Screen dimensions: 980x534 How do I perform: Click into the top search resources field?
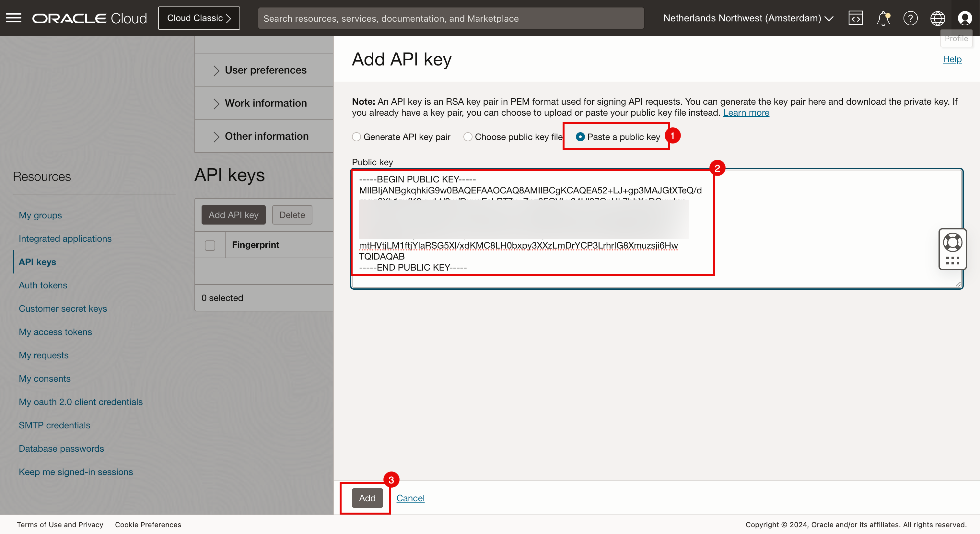[450, 18]
